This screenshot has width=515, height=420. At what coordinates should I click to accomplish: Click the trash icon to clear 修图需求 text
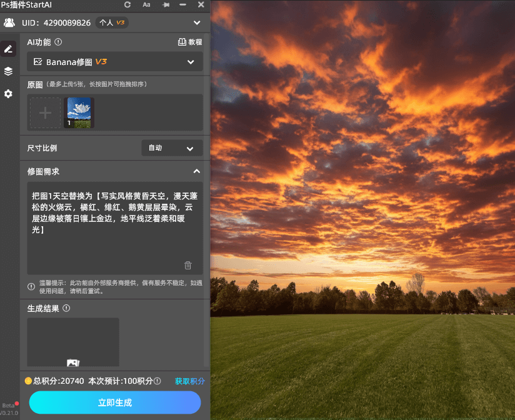187,265
